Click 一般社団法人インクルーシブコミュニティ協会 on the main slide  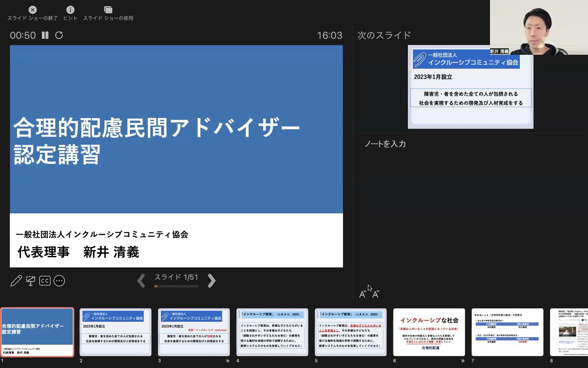click(x=102, y=234)
